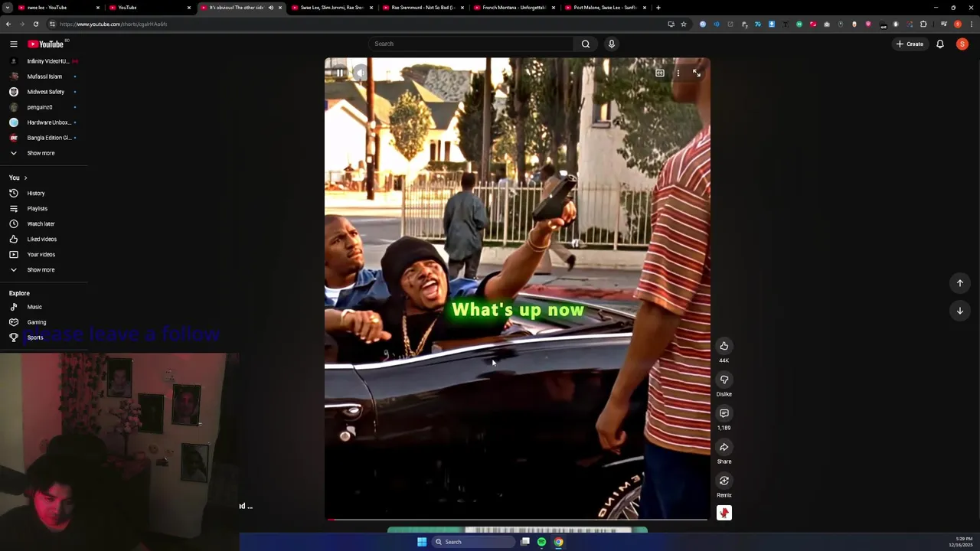Open Infinity VideoHU subscription

(x=44, y=61)
